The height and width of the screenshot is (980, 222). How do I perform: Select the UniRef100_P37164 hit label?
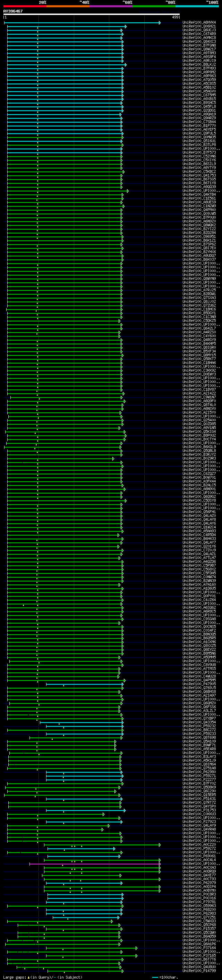199,948
